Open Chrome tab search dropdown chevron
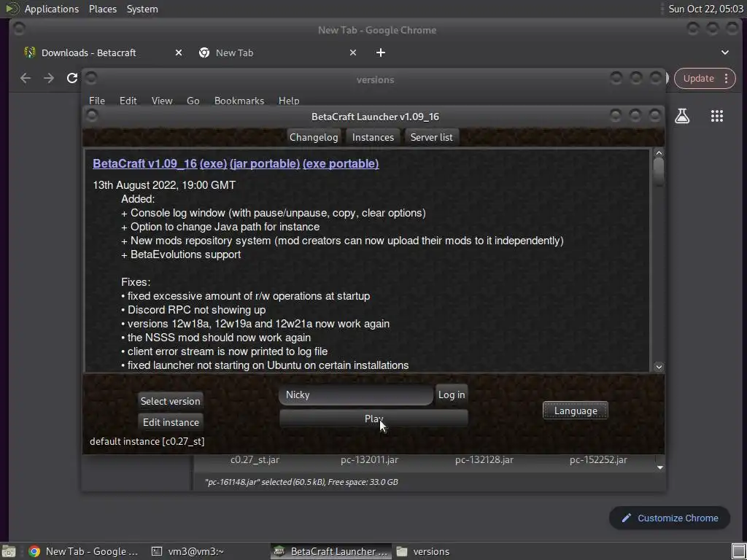This screenshot has width=747, height=560. [724, 52]
